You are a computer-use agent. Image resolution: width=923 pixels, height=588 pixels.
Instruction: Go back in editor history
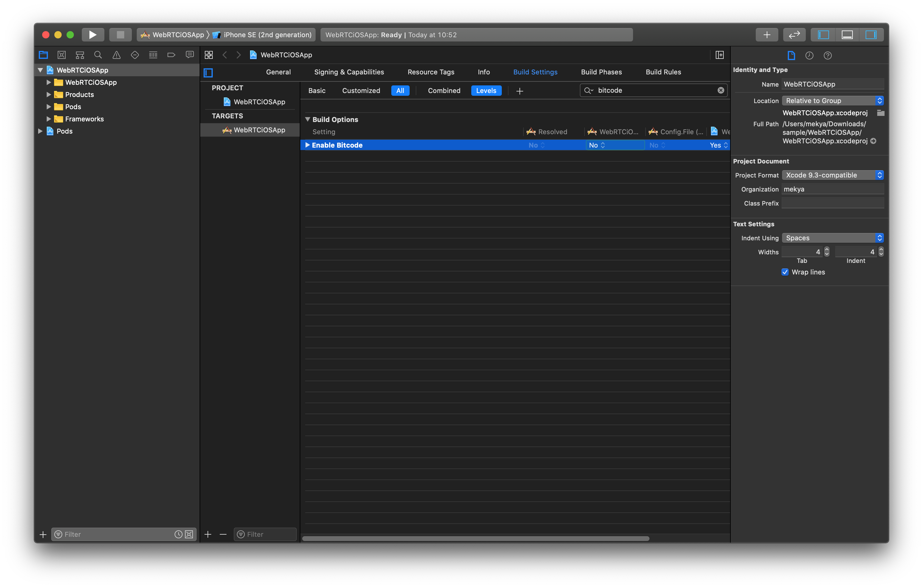pyautogui.click(x=225, y=55)
